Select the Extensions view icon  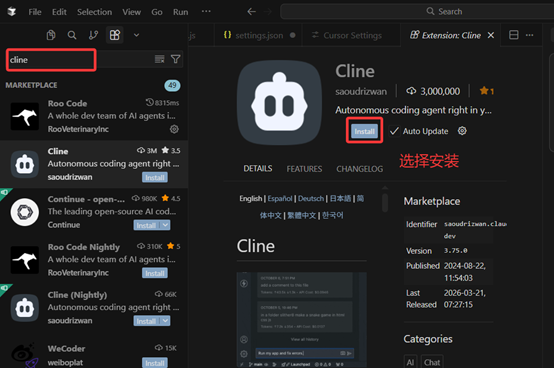(x=115, y=35)
